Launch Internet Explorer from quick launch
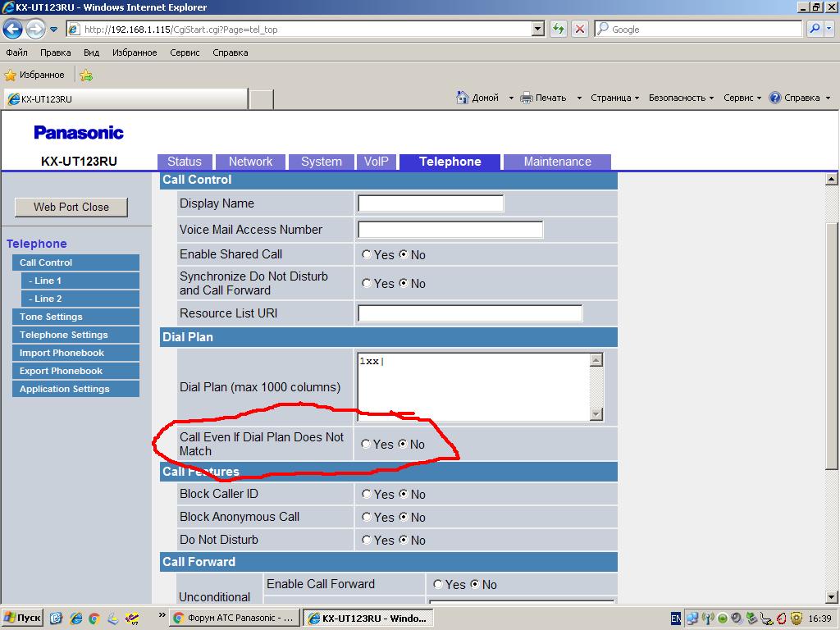 tap(76, 619)
